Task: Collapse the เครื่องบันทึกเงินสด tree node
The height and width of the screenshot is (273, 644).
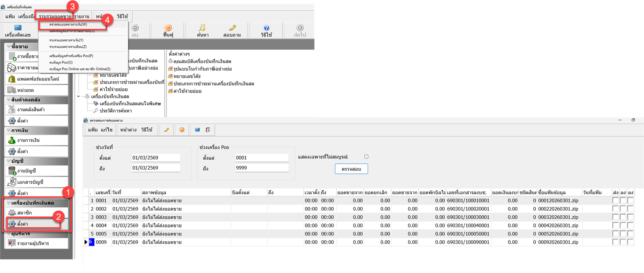Action: 78,97
